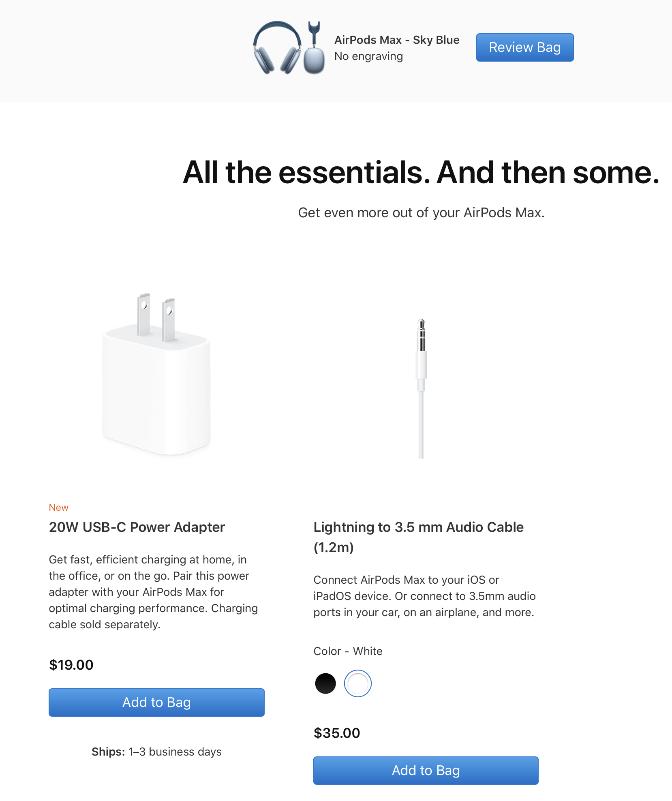
Task: Click the 20W USB-C Power Adapter title
Action: [x=137, y=527]
